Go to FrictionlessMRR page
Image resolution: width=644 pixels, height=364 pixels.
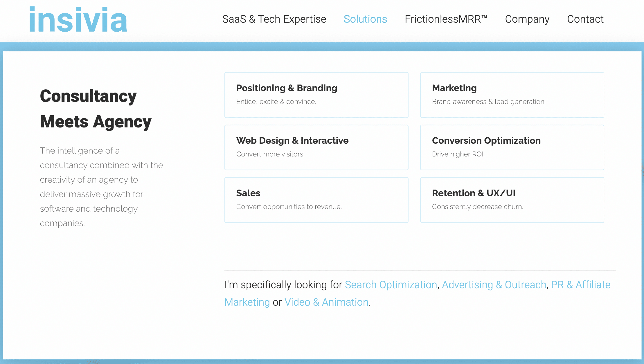click(x=446, y=19)
